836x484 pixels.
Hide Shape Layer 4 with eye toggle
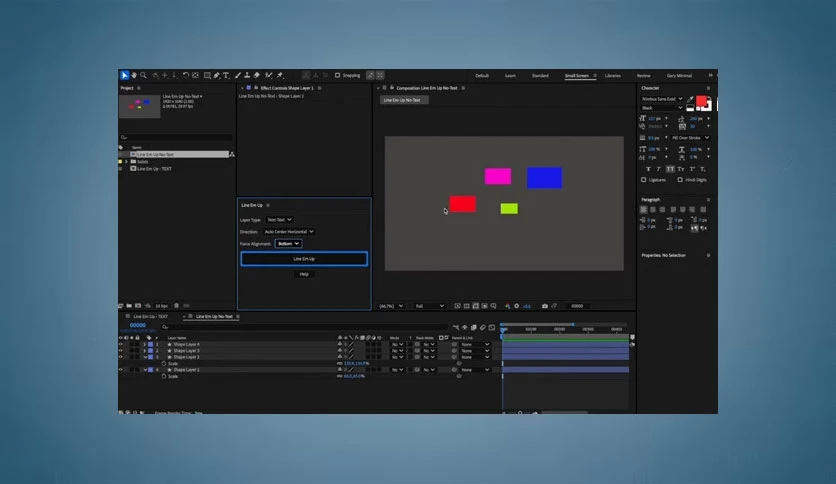click(120, 344)
